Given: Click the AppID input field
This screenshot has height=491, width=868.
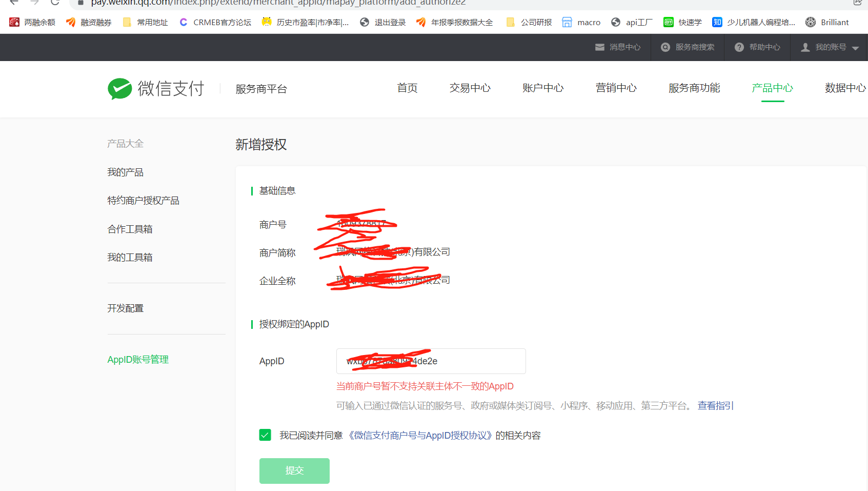Looking at the screenshot, I should coord(431,361).
